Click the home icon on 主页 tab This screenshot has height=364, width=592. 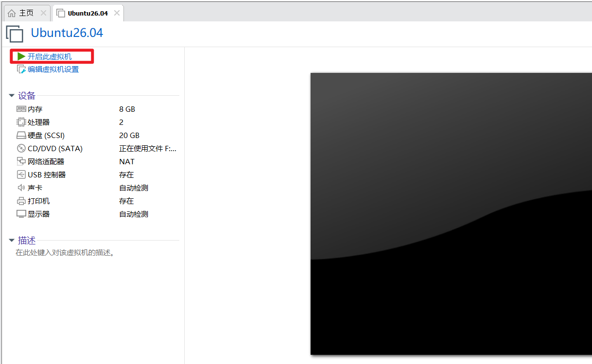12,13
